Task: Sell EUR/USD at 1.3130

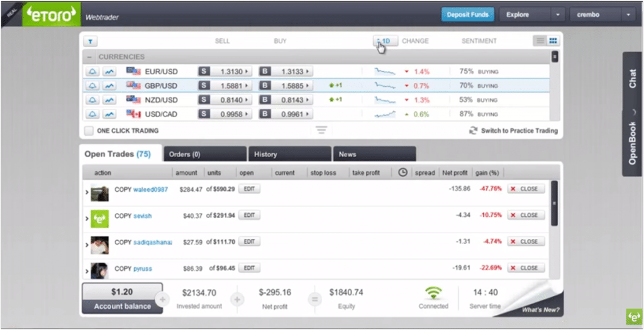Action: coord(225,72)
